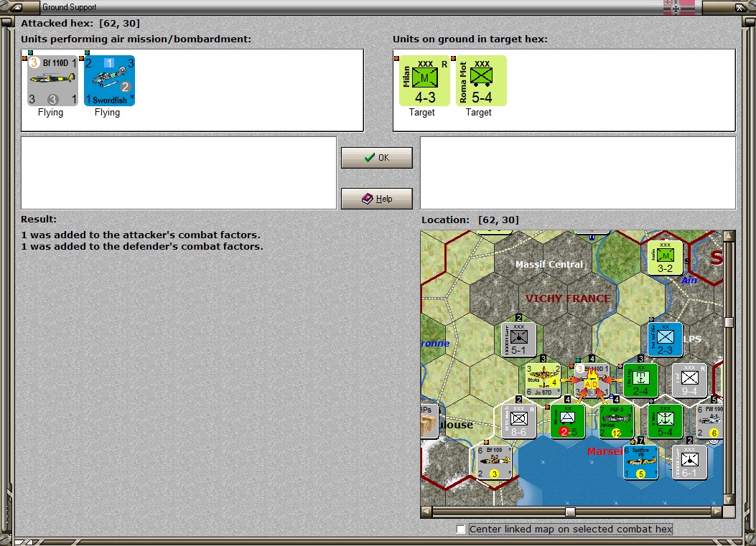The height and width of the screenshot is (546, 756).
Task: Click the green 2-4 engineer counter
Action: [x=640, y=380]
